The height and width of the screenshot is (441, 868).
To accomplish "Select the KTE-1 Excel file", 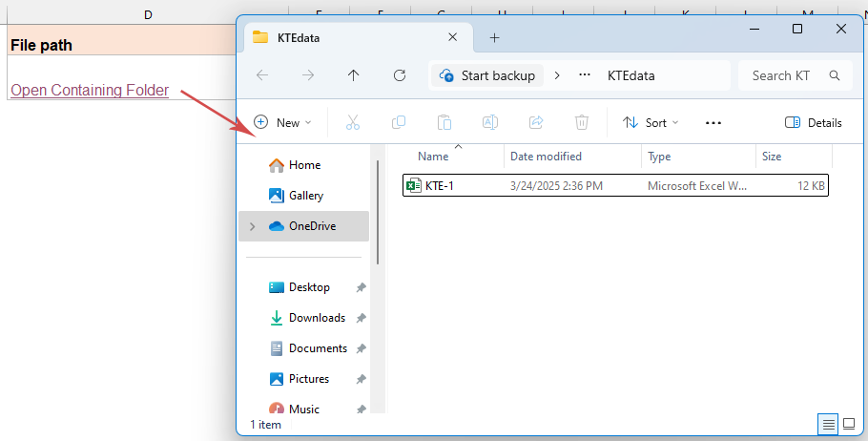I will pyautogui.click(x=440, y=185).
